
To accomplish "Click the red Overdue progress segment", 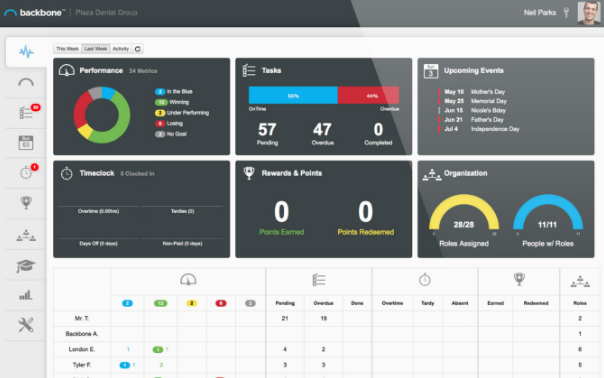I will click(x=368, y=96).
